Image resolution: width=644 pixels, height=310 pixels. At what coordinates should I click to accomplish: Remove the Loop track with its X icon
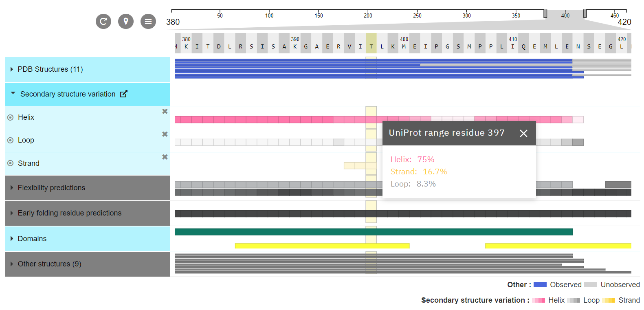[165, 134]
